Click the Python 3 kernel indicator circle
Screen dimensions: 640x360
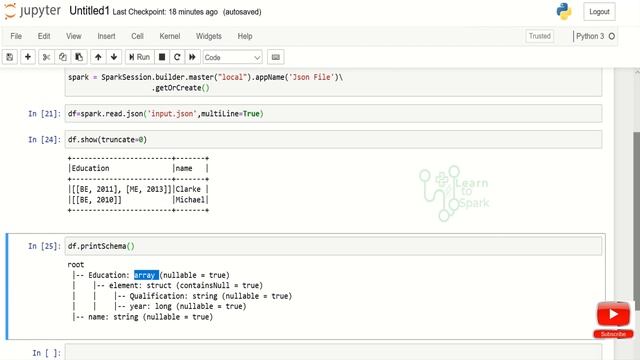coord(611,36)
